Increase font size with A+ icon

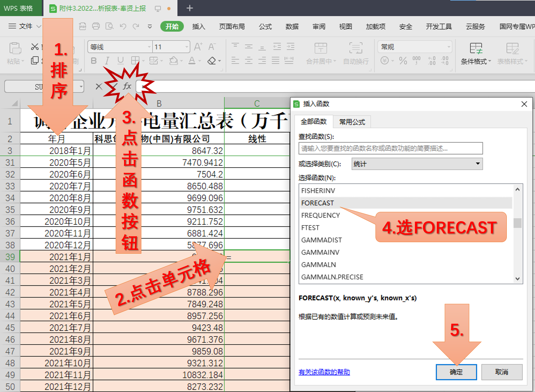tap(198, 47)
